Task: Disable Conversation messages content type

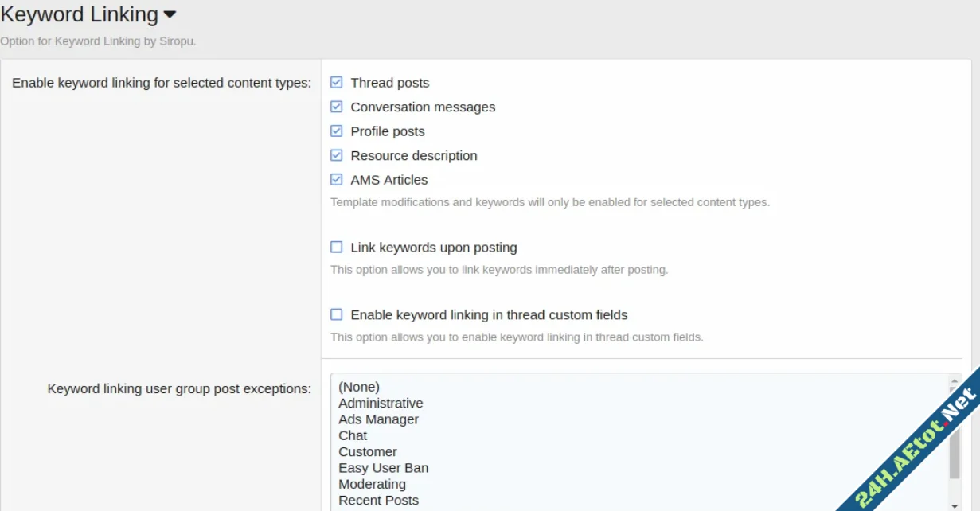Action: click(337, 107)
